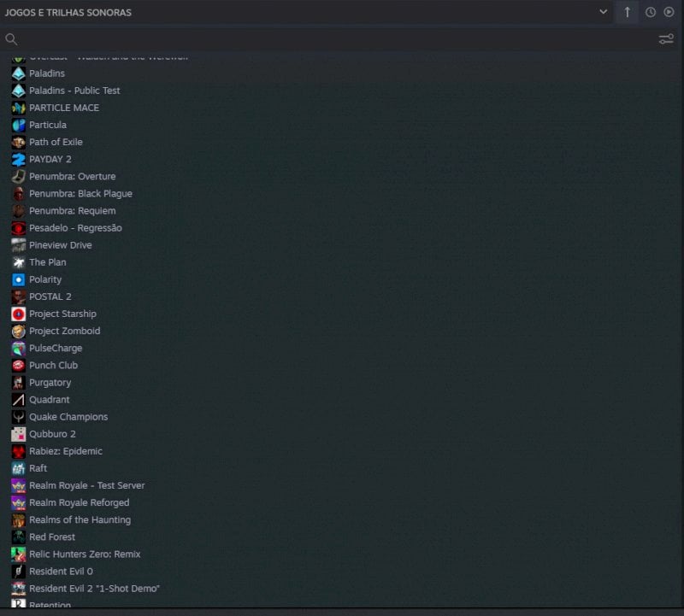Click the JOGOS E TRILHAS SONORAS header label
Image resolution: width=684 pixels, height=616 pixels.
[68, 13]
